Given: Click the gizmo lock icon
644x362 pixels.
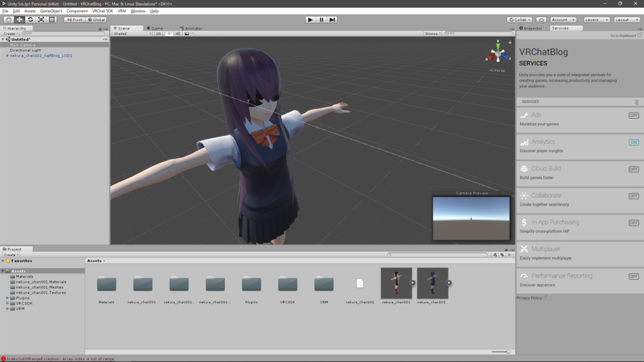Looking at the screenshot, I should pyautogui.click(x=510, y=42).
